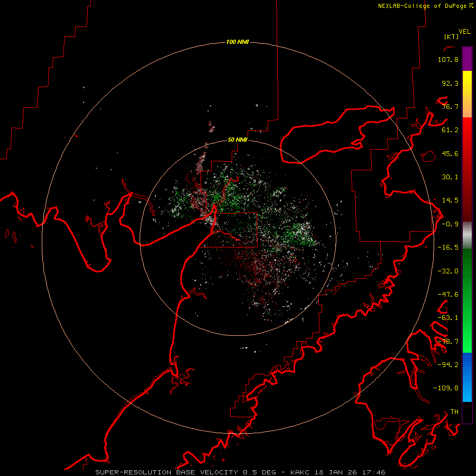This screenshot has width=476, height=476.
Task: Click the 45.6 legend value
Action: click(x=450, y=153)
